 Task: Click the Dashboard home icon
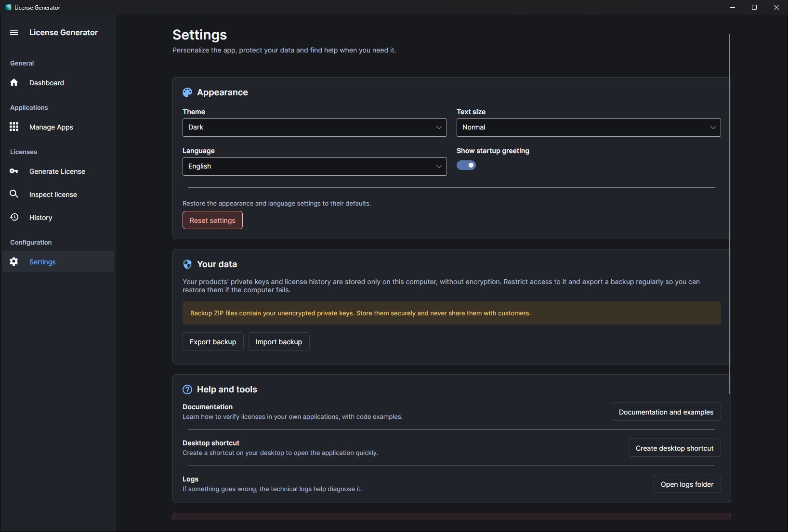(x=14, y=82)
